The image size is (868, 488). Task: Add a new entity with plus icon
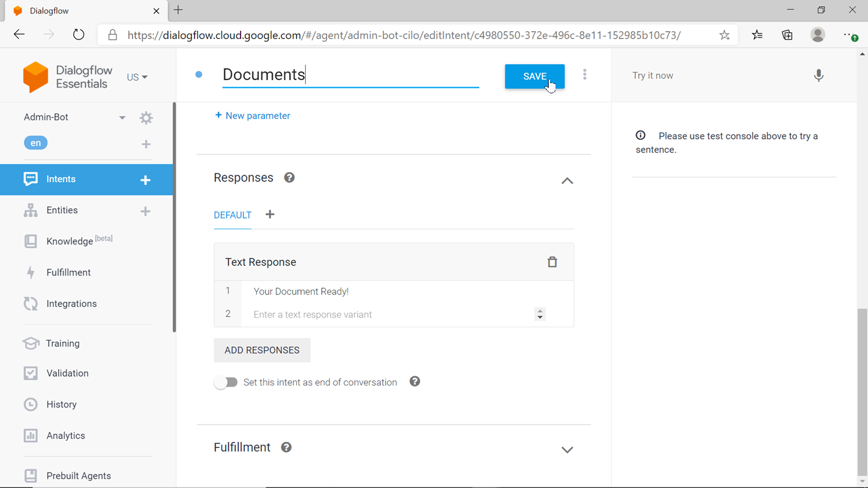145,211
